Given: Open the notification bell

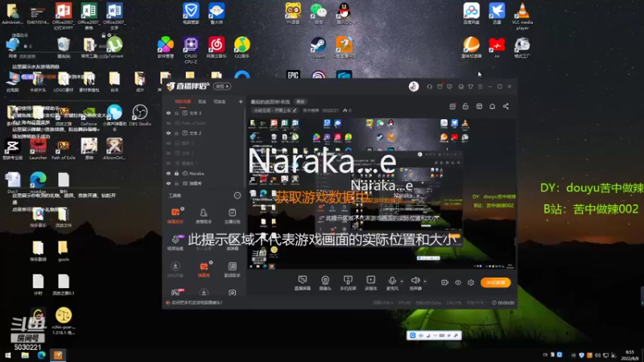Looking at the screenshot, I should tap(492, 107).
